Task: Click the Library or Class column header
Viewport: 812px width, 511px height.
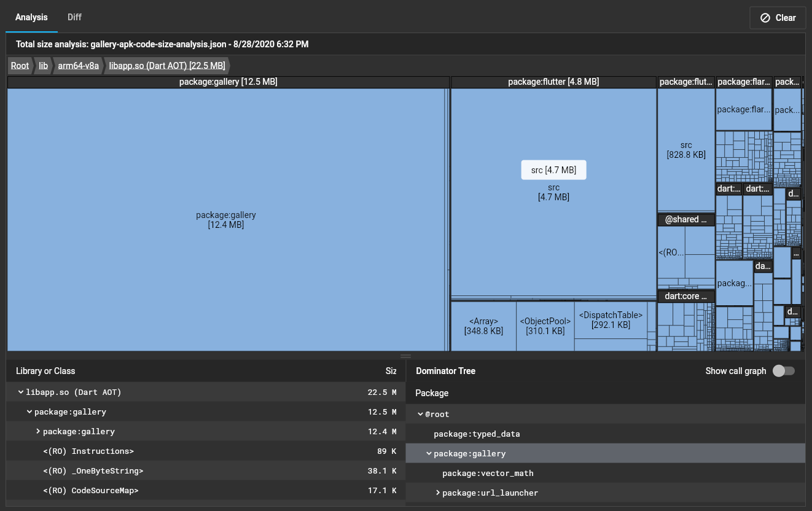Action: pyautogui.click(x=45, y=371)
